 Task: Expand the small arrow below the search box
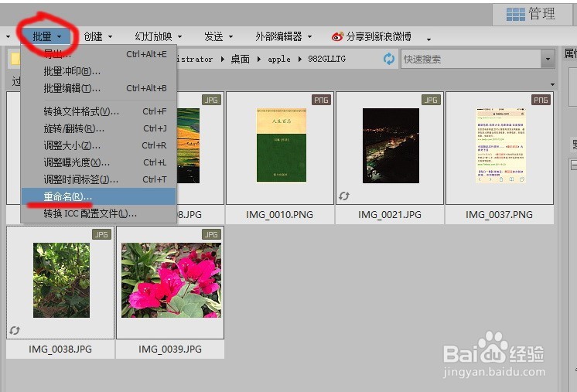click(552, 84)
